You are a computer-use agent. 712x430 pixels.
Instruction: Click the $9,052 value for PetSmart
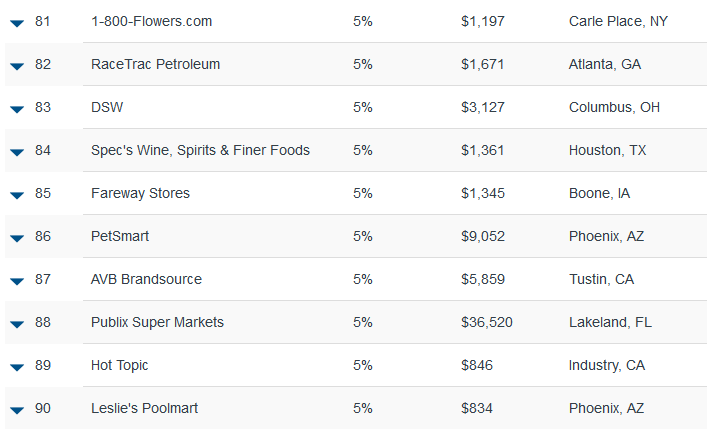[483, 236]
